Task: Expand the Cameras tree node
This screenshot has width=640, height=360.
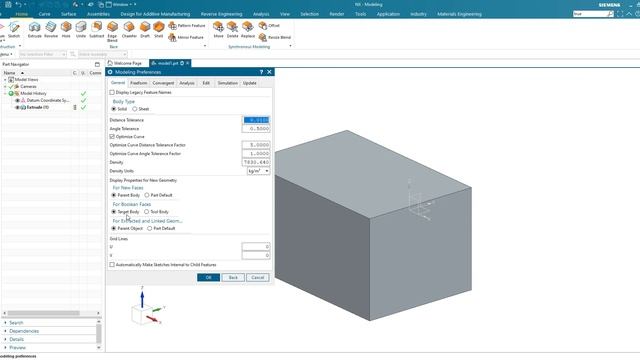Action: click(x=5, y=87)
